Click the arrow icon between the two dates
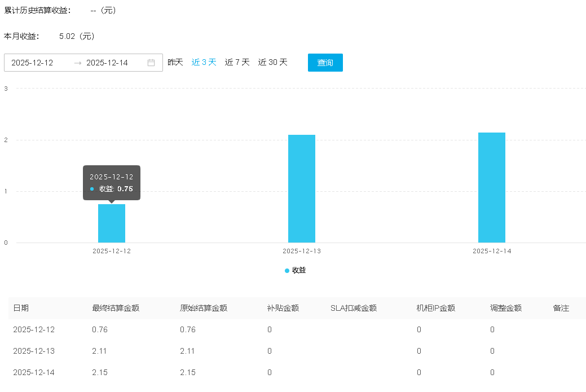 tap(77, 63)
